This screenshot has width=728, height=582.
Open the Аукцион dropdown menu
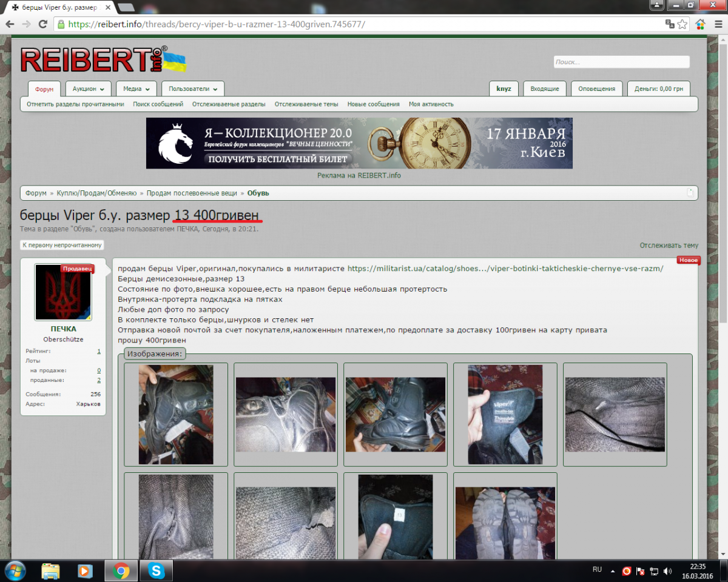click(x=89, y=89)
